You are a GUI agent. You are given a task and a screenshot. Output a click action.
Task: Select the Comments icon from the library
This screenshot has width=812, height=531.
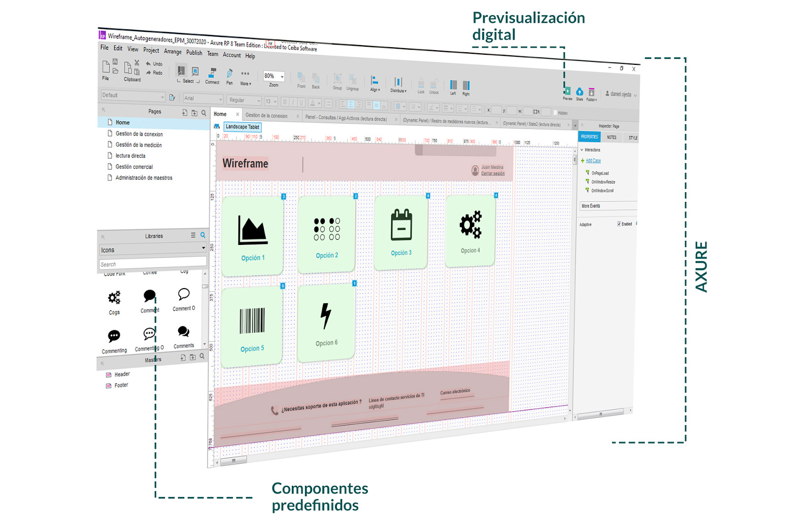[x=183, y=332]
